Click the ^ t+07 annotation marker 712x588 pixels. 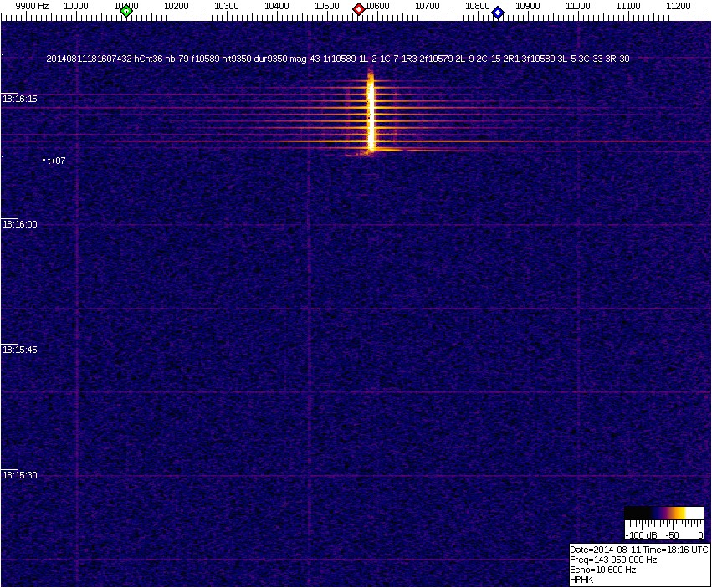54,160
